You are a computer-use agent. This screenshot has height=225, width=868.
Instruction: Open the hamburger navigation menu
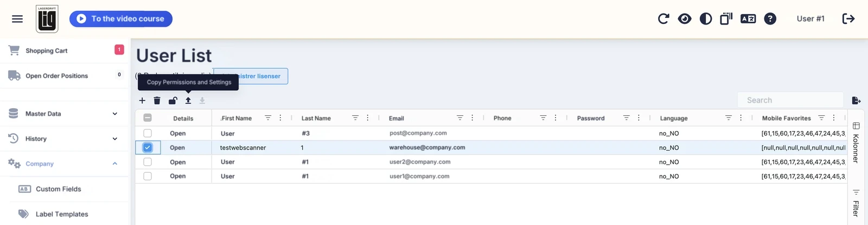click(x=17, y=19)
